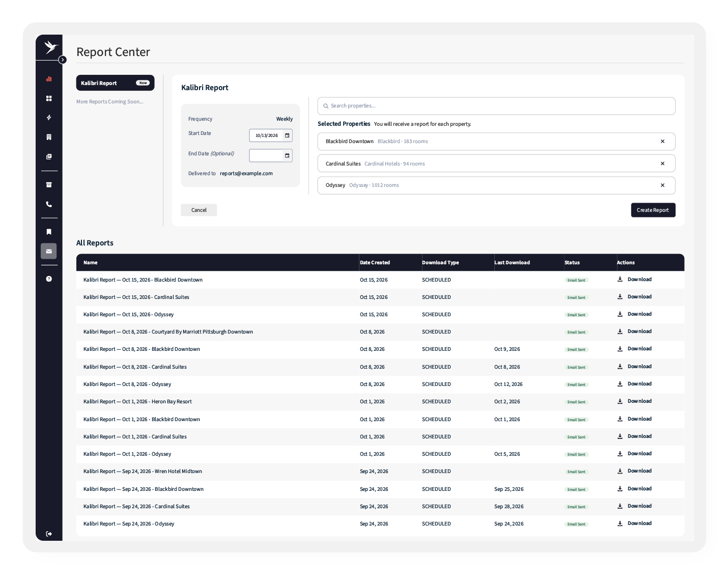Click the Cancel button
Screen dimensions: 728x581
click(199, 210)
